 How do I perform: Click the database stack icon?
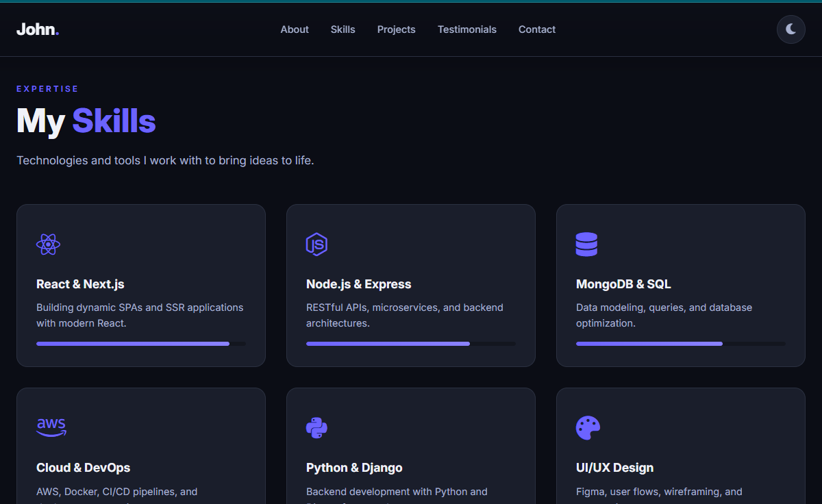point(586,244)
